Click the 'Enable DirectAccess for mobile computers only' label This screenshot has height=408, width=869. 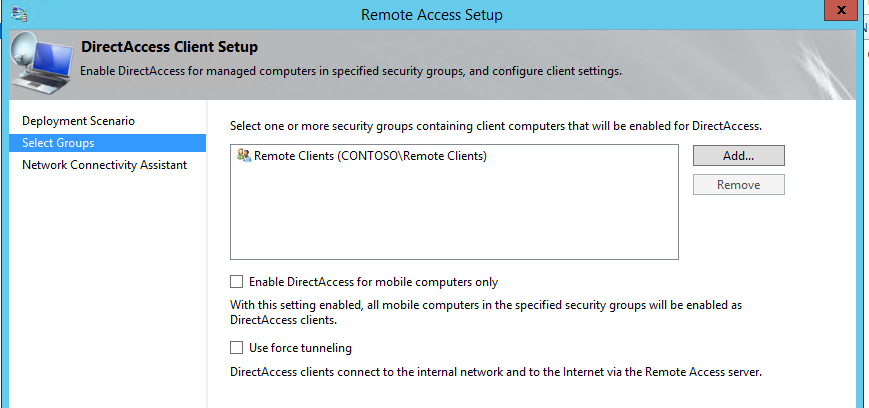point(374,282)
